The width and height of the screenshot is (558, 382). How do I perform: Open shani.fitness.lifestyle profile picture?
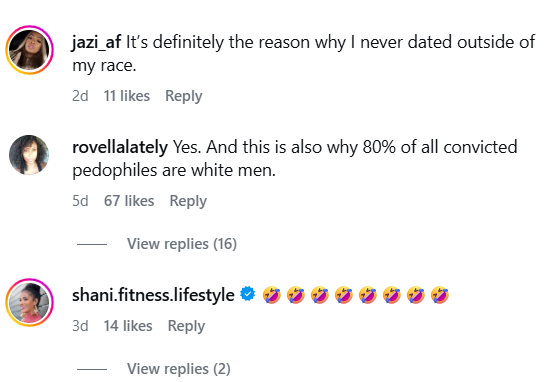29,303
